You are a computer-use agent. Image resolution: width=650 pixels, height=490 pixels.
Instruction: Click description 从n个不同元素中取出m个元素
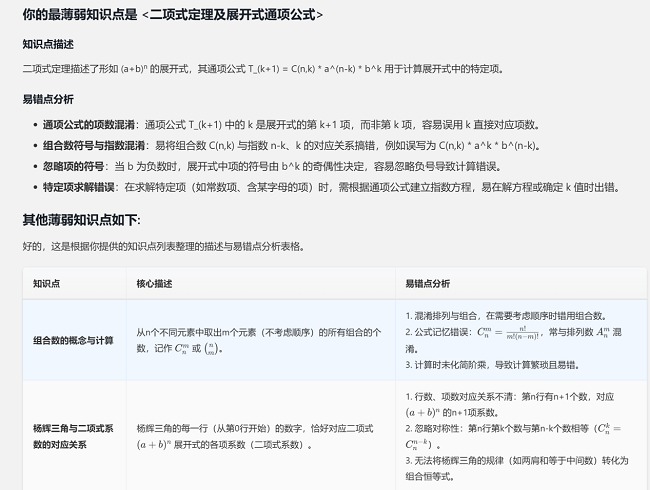[x=259, y=340]
